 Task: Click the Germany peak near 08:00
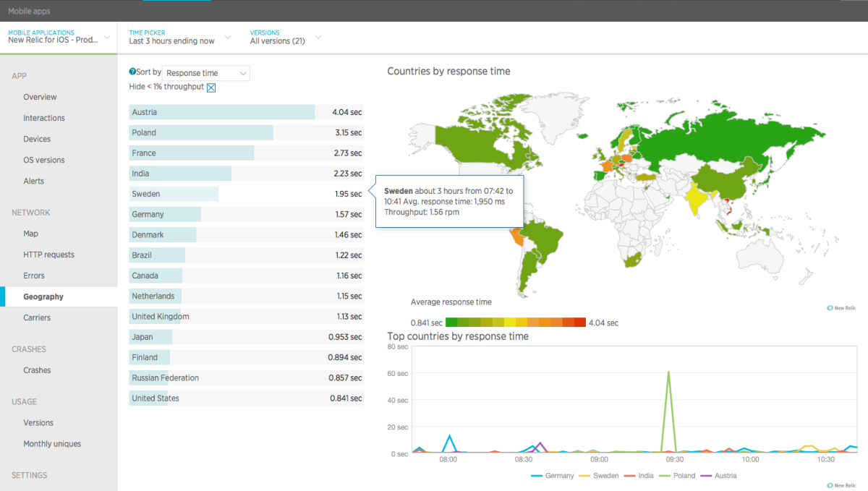(x=450, y=435)
